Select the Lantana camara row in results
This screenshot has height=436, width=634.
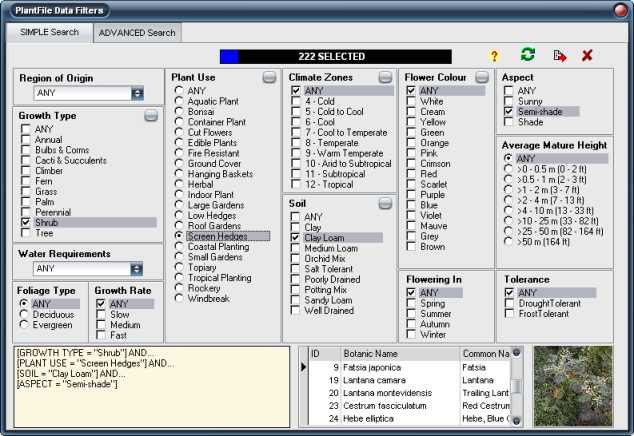pos(376,381)
